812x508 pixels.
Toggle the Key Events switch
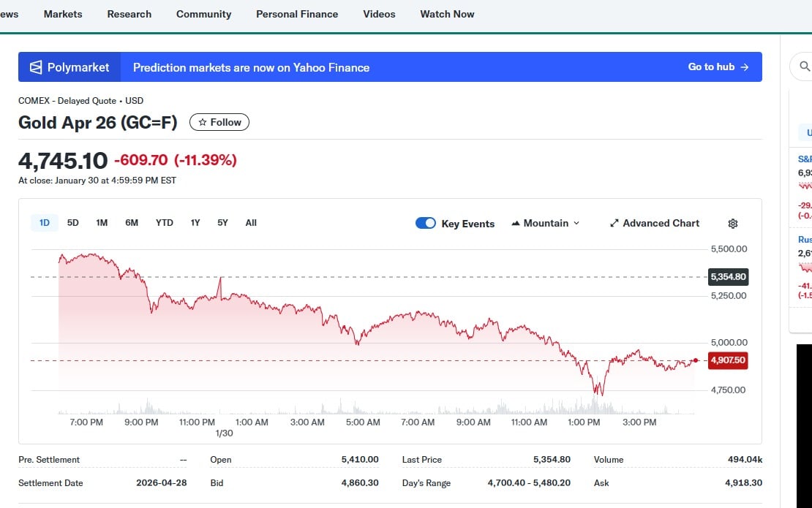point(426,224)
